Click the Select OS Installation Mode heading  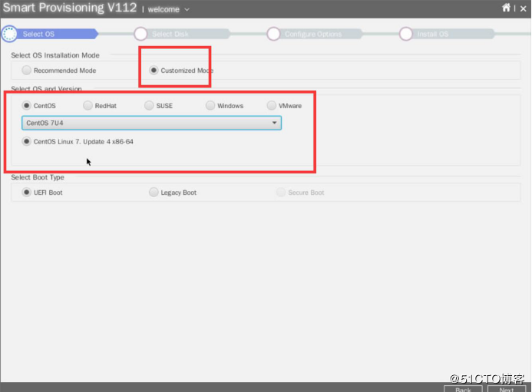pyautogui.click(x=55, y=55)
